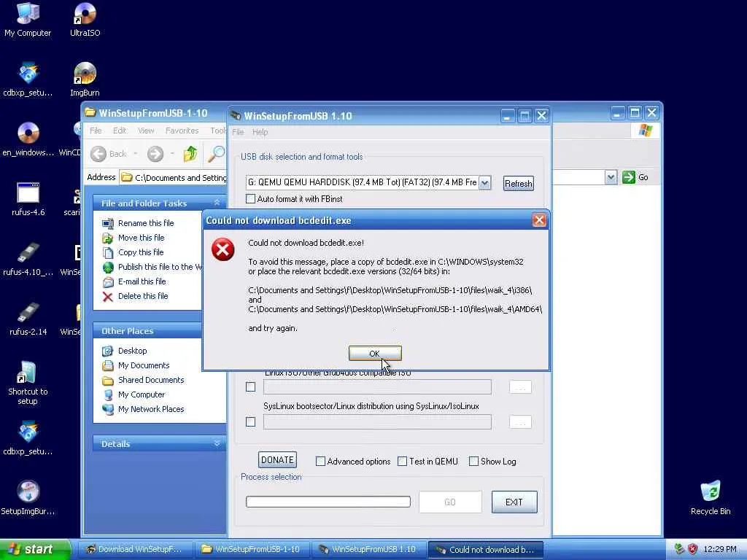Toggle the Linux ISO/Grub4dos checkbox
Viewport: 747px width, 560px height.
(x=251, y=387)
